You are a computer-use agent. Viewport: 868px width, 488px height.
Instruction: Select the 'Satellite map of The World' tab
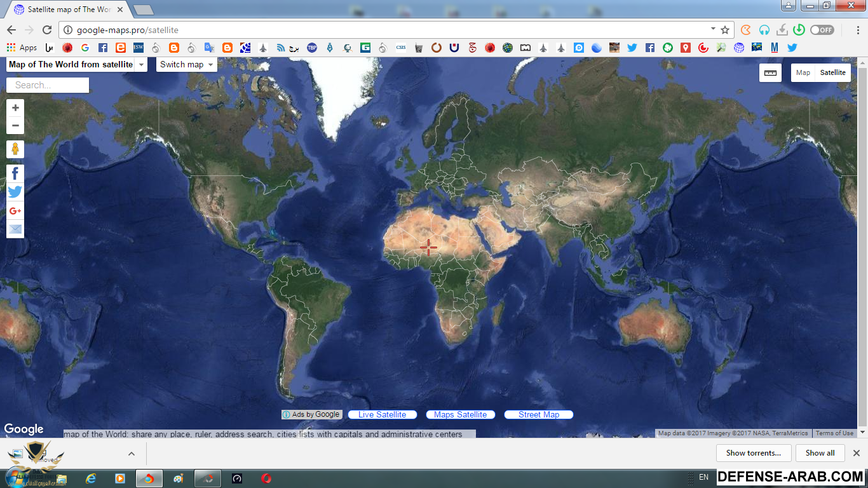[x=69, y=10]
